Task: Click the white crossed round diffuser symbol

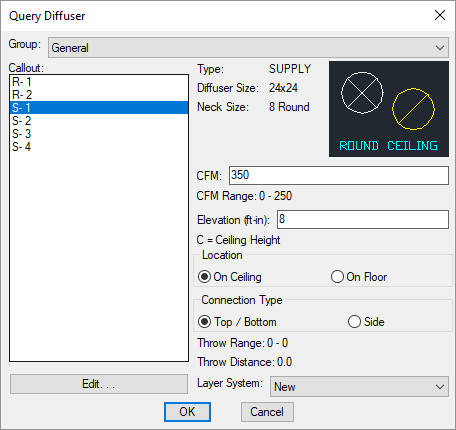Action: (x=362, y=93)
